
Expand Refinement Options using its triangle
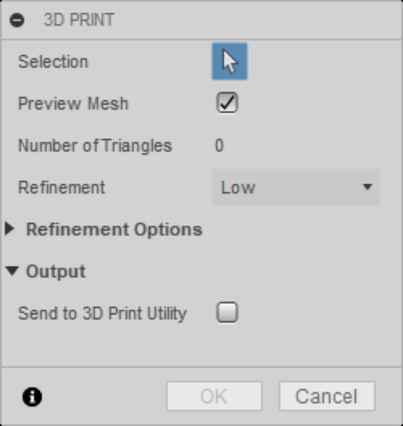coord(10,229)
